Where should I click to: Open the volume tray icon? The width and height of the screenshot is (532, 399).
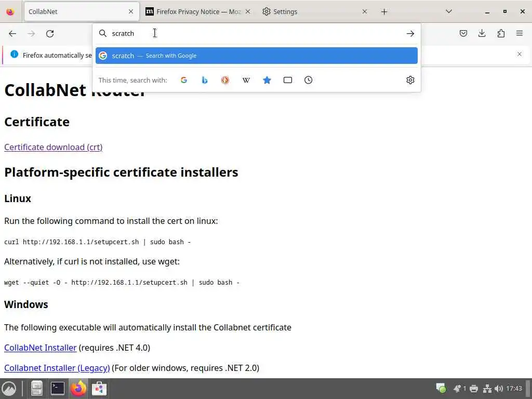(499, 389)
